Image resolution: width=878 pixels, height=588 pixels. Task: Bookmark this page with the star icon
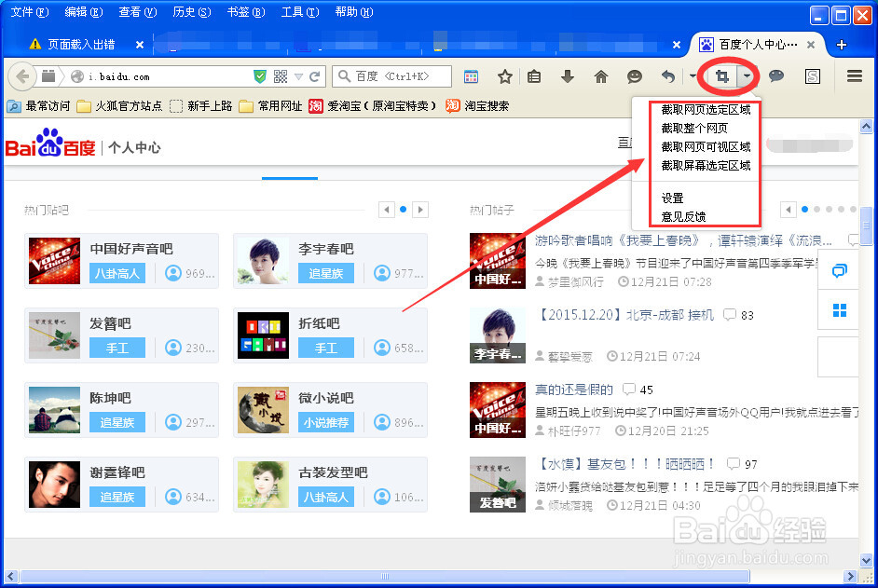(505, 76)
